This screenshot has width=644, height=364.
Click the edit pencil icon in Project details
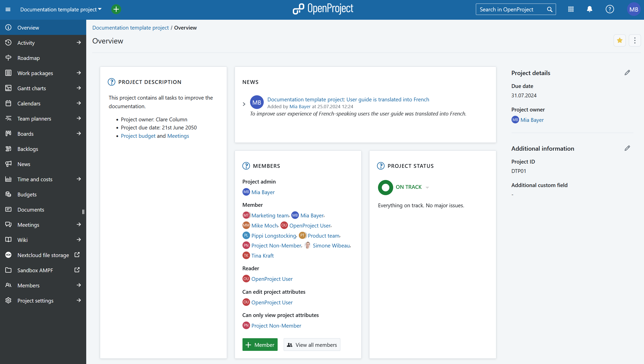(627, 73)
